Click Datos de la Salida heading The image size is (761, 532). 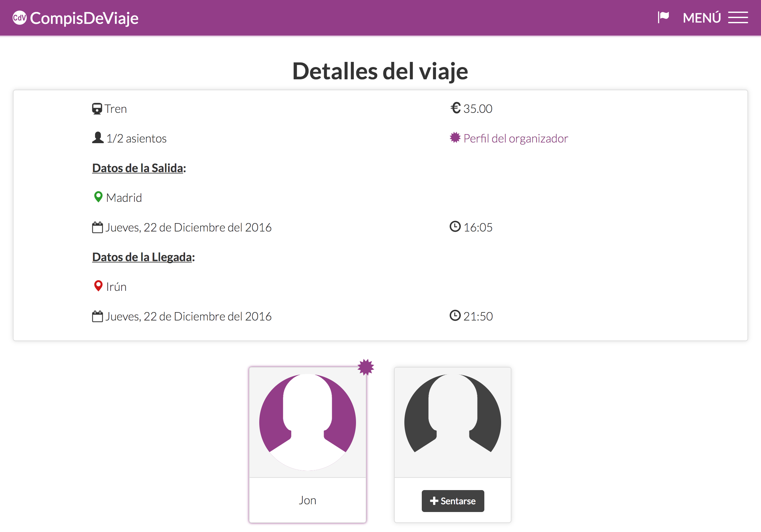click(139, 168)
